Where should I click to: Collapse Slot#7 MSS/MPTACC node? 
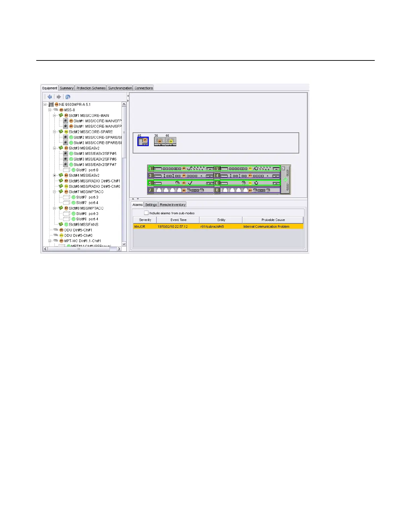55,192
